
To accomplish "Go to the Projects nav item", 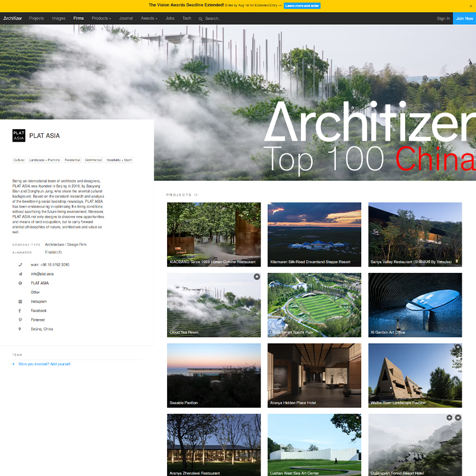I will click(x=36, y=19).
